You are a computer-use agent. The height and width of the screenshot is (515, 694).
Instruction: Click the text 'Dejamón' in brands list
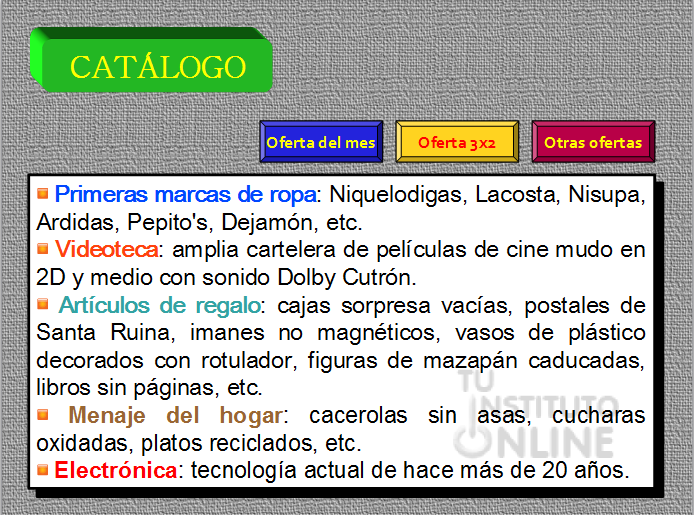point(269,223)
